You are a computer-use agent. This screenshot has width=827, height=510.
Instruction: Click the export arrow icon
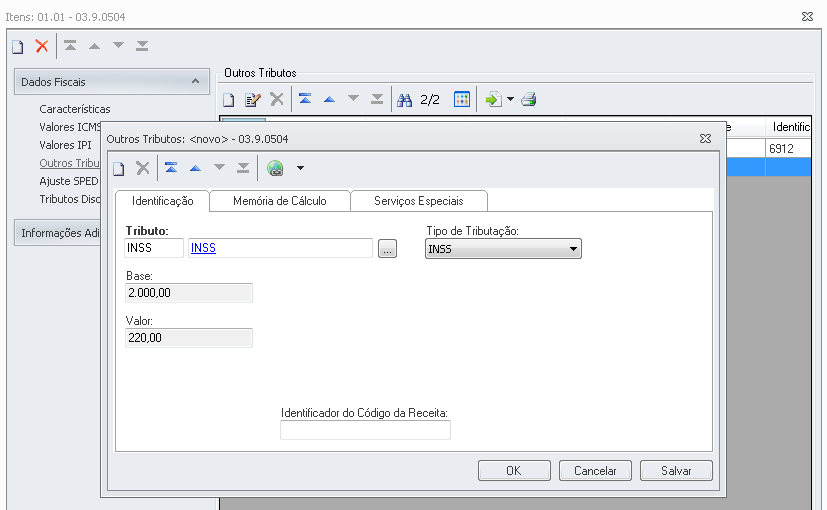coord(494,99)
